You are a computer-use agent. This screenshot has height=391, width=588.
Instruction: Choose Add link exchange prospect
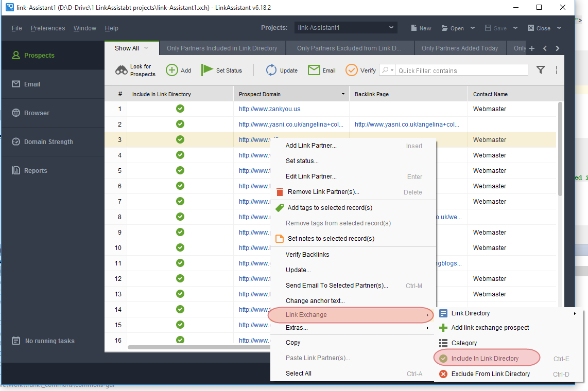(508, 328)
